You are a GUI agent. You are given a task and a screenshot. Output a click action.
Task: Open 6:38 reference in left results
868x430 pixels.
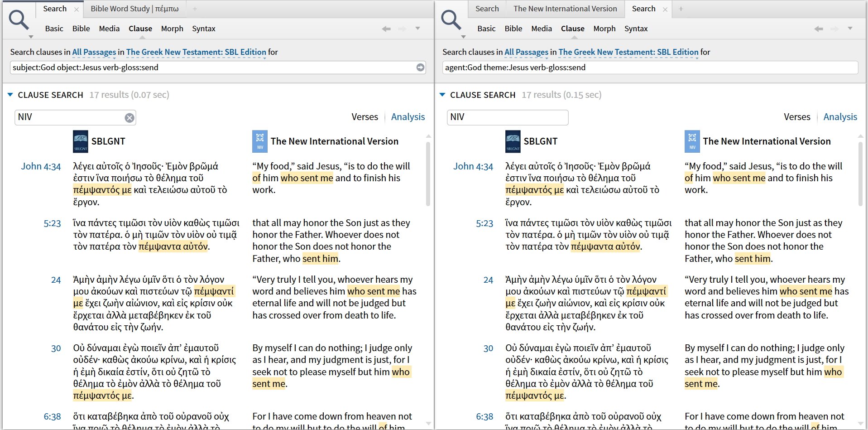click(x=52, y=417)
